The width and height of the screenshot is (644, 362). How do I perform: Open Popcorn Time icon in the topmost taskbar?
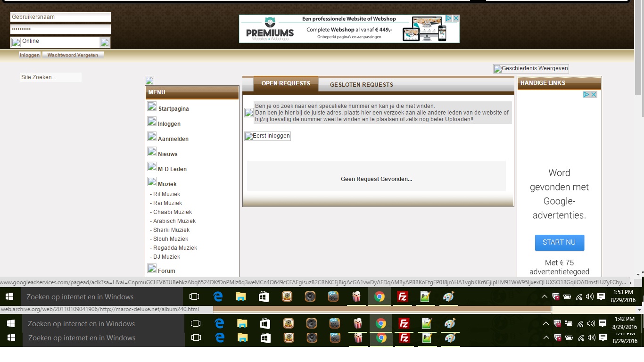[357, 297]
